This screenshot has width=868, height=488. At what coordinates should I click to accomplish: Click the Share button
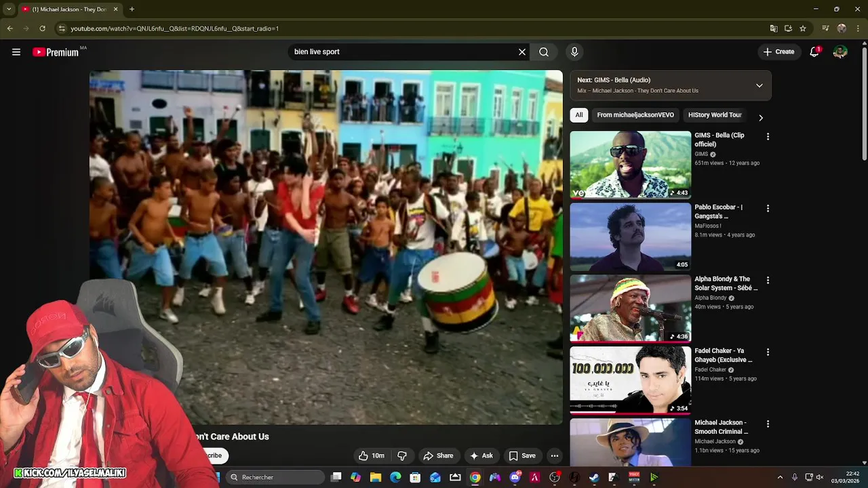tap(438, 455)
